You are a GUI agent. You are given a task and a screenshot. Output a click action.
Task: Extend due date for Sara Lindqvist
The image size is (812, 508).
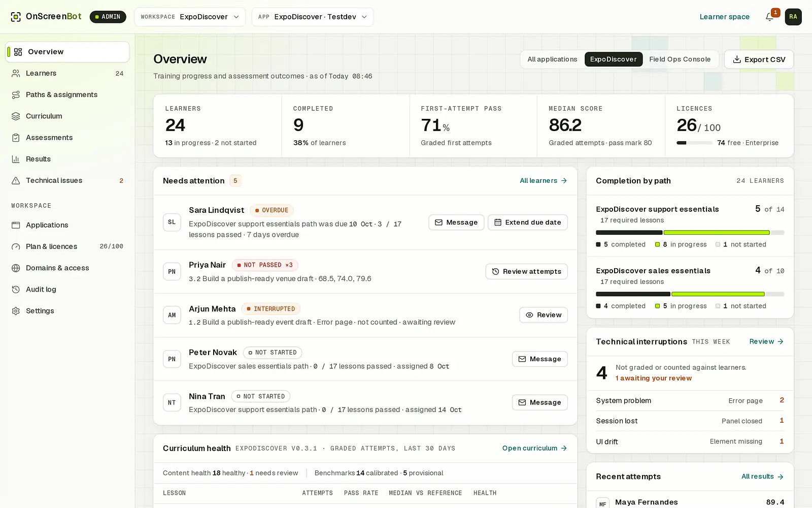click(x=528, y=223)
